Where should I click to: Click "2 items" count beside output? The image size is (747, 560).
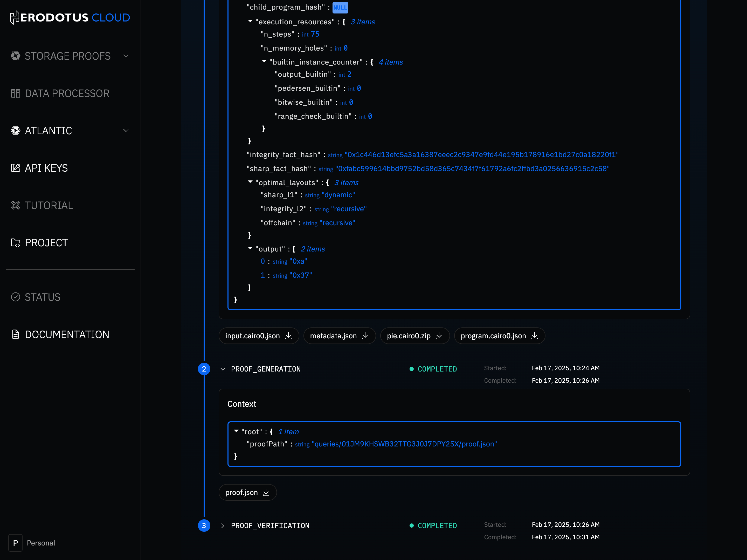(x=313, y=249)
